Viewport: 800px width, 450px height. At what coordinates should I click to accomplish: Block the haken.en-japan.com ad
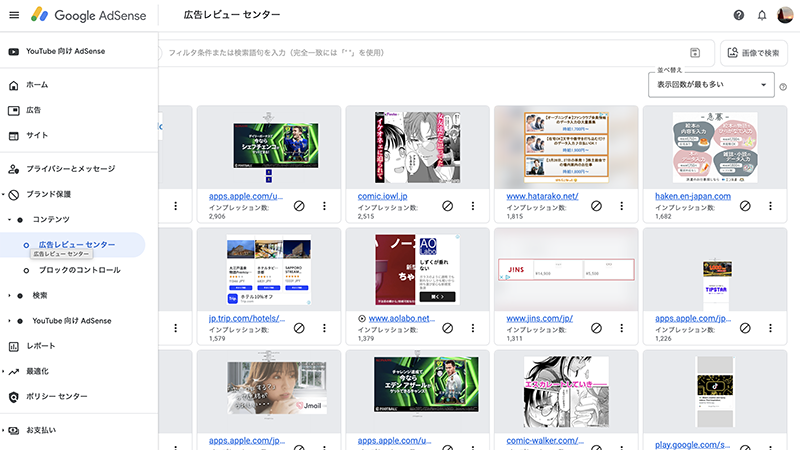pos(745,206)
